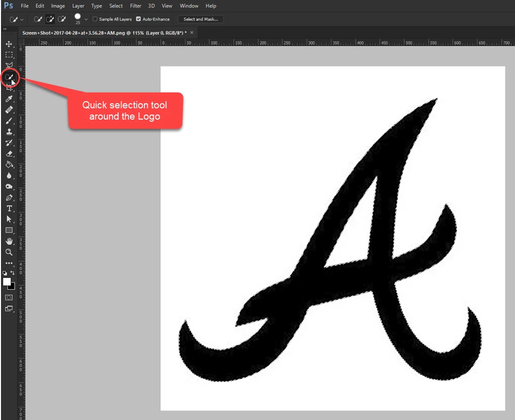This screenshot has width=515, height=420.
Task: Open the Filter menu
Action: [135, 6]
